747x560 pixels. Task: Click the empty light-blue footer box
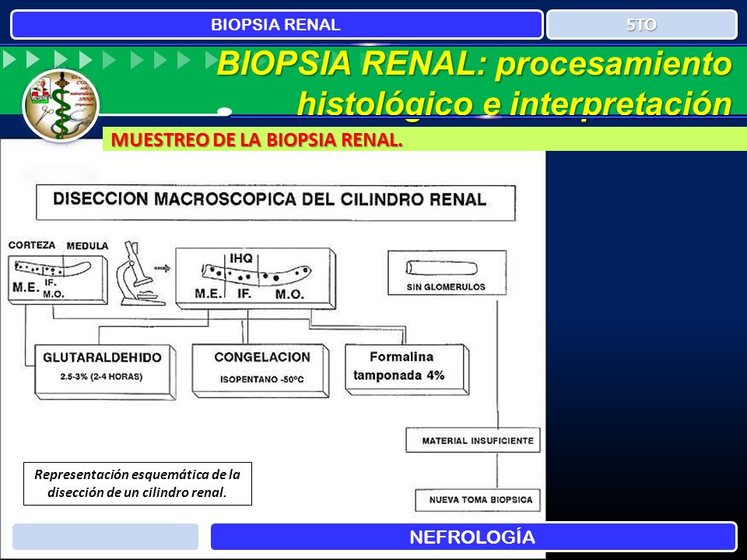point(105,537)
